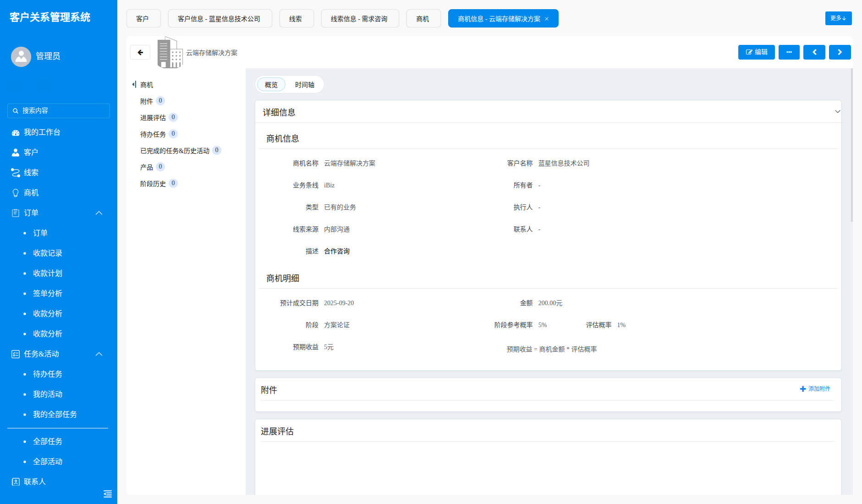Click the vertical scrollbar of detail pane
862x504 pixels.
(x=851, y=145)
